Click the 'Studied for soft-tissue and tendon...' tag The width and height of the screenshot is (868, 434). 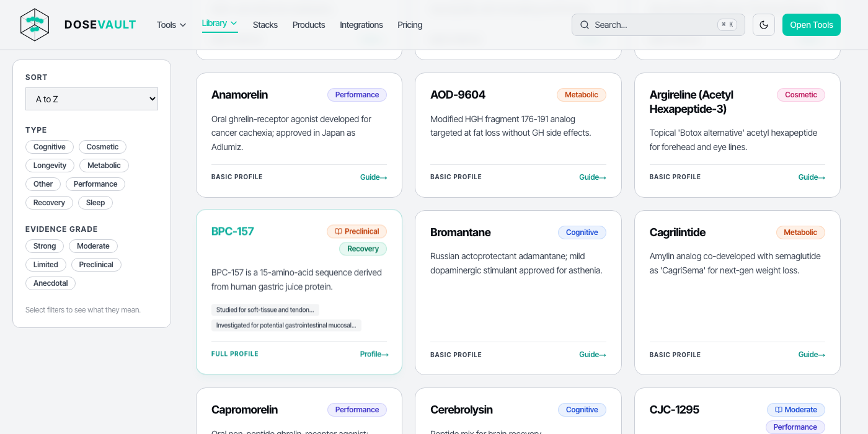[x=265, y=309]
